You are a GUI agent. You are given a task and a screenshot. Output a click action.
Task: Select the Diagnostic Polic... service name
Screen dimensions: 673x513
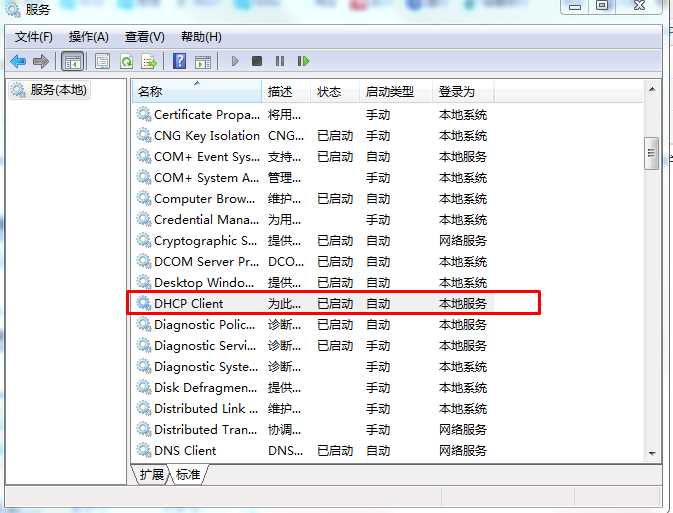[x=204, y=325]
